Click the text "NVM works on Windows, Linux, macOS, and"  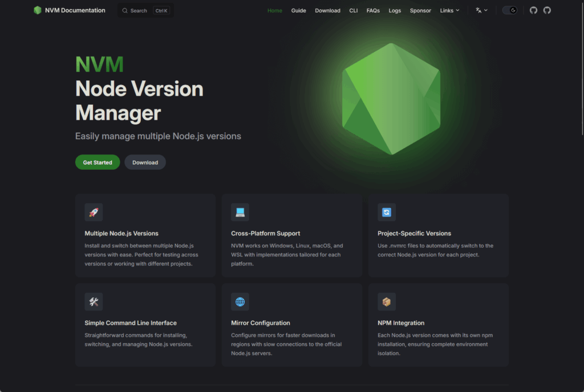click(287, 246)
